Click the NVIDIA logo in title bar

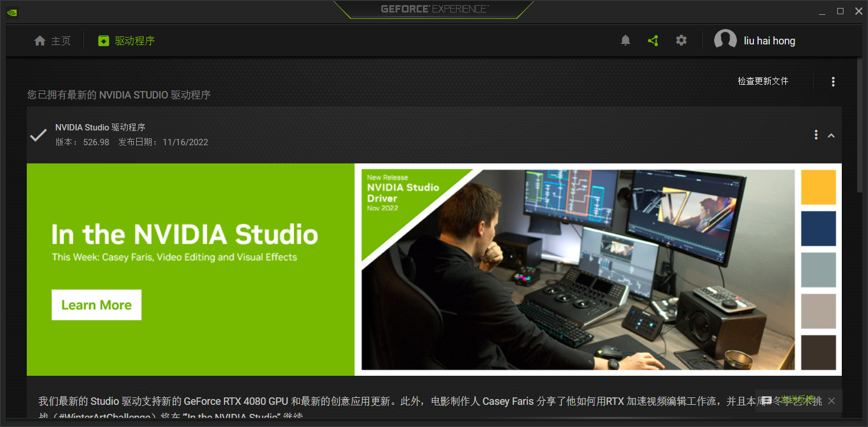pos(11,11)
